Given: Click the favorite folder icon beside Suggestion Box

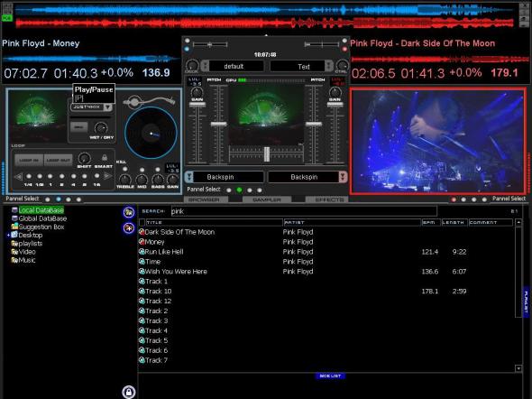Looking at the screenshot, I should 129,227.
